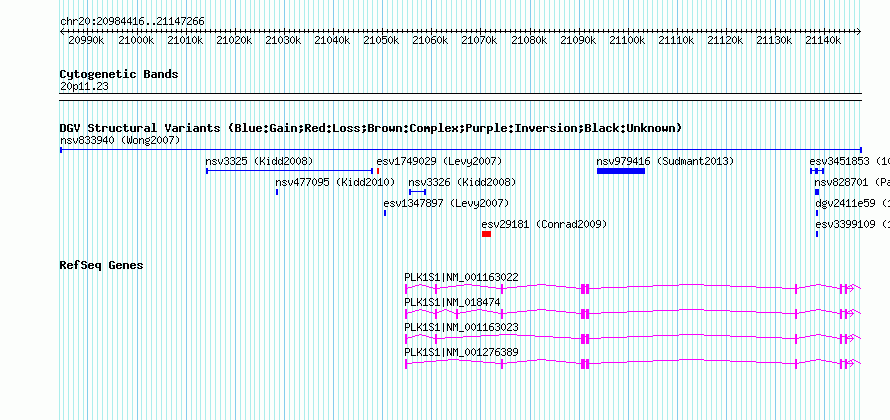Click the 21100k ruler tick label
The height and width of the screenshot is (420, 890).
627,40
